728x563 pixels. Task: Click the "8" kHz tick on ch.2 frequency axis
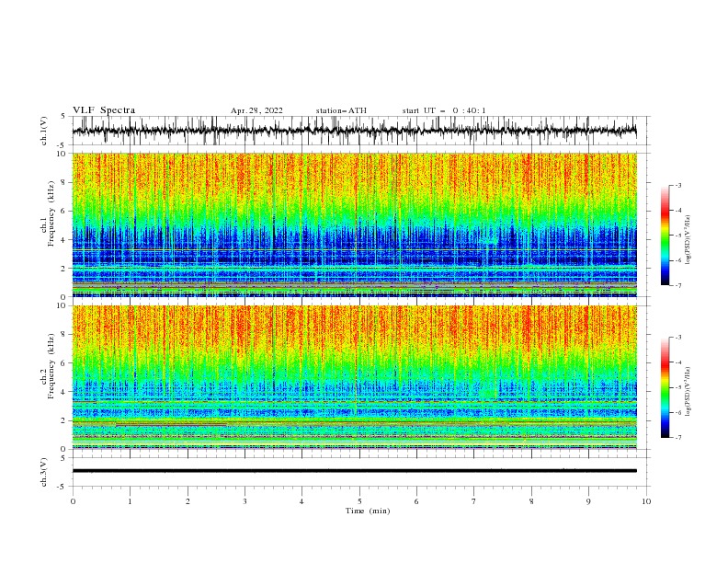[65, 335]
